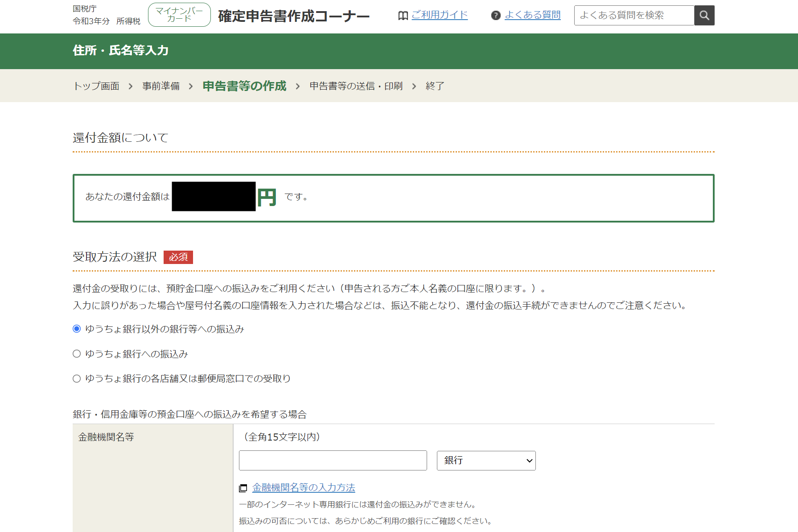Click トップ画面 in the step breadcrumb

pyautogui.click(x=96, y=86)
